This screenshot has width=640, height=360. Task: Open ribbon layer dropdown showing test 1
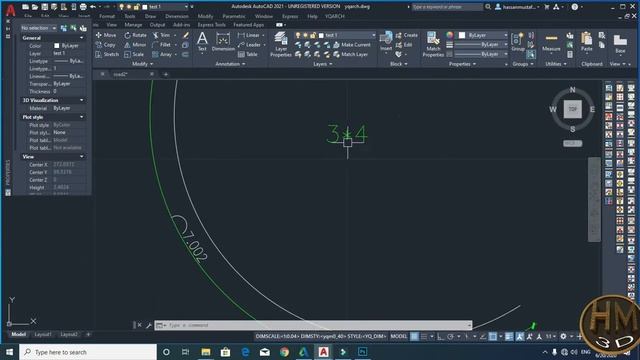pyautogui.click(x=335, y=36)
